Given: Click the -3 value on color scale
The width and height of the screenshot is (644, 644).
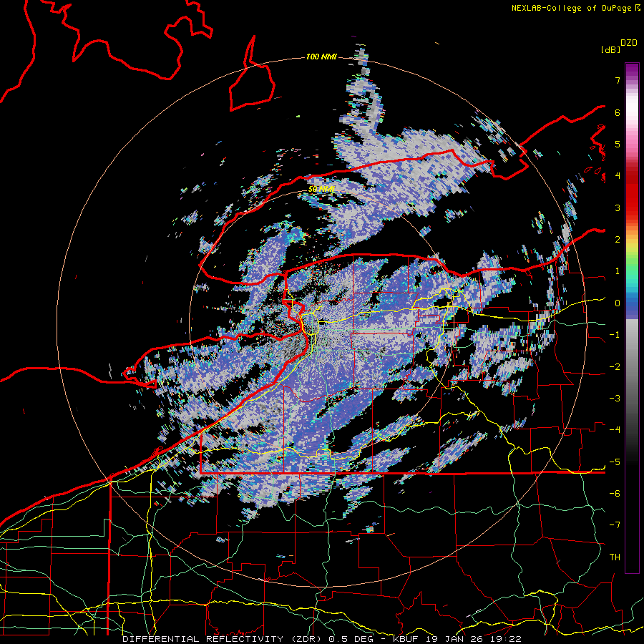Looking at the screenshot, I should tap(615, 399).
